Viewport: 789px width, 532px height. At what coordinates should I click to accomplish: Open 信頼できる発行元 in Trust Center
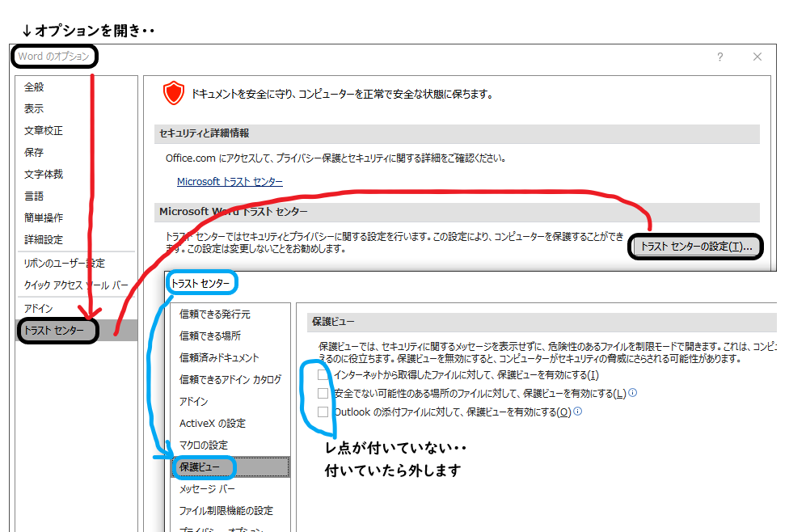click(x=214, y=315)
